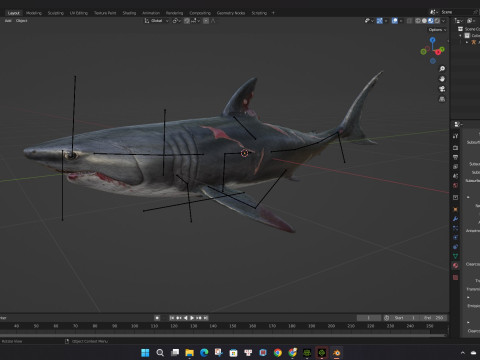Image resolution: width=480 pixels, height=360 pixels.
Task: Open the View Layer properties tab icon
Action: tap(456, 166)
